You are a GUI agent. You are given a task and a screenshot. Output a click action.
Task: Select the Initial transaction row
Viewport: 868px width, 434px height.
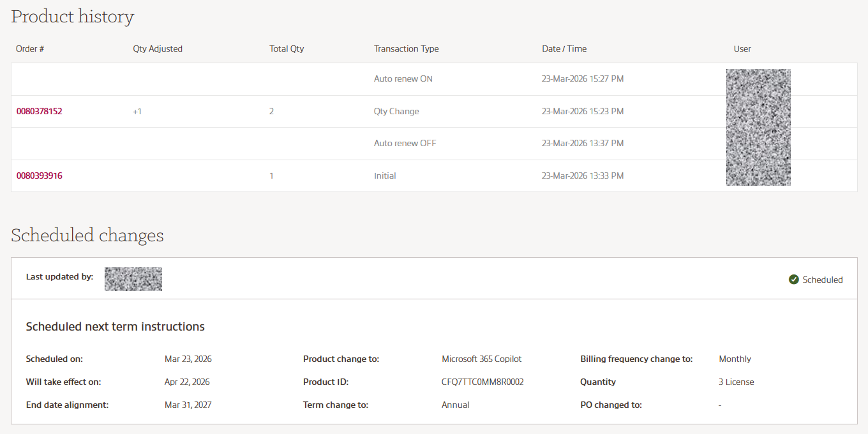click(x=385, y=176)
